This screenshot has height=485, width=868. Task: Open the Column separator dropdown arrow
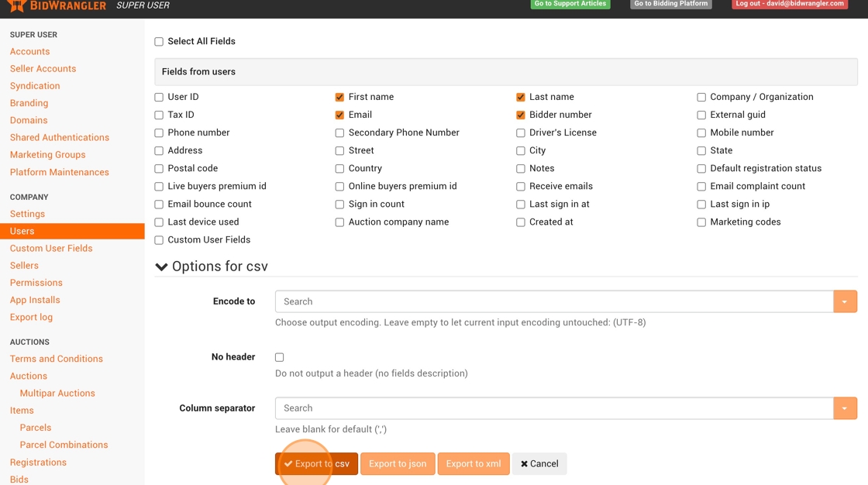click(x=845, y=408)
